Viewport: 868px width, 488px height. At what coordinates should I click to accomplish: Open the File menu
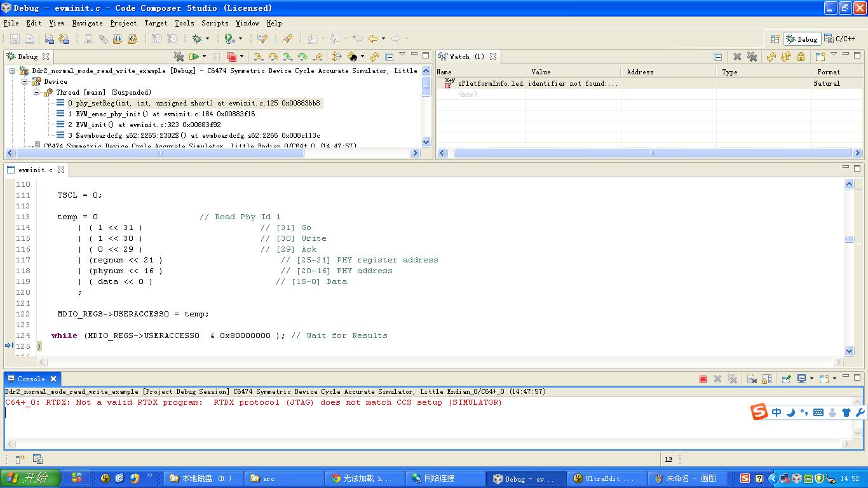coord(11,23)
